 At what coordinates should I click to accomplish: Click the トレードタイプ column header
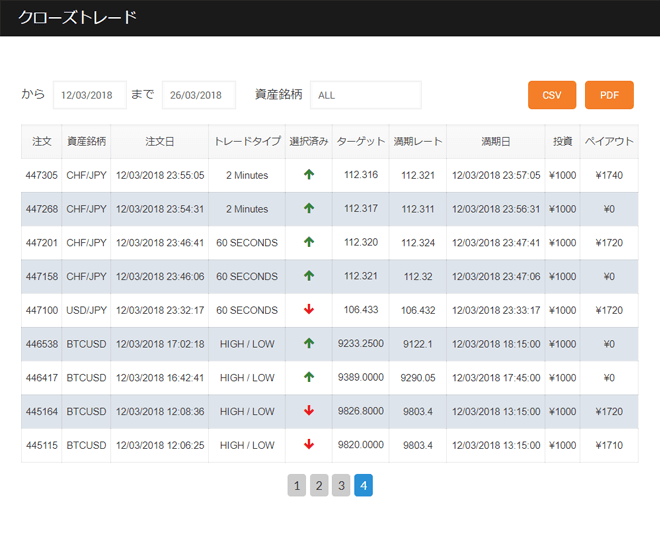(x=247, y=141)
